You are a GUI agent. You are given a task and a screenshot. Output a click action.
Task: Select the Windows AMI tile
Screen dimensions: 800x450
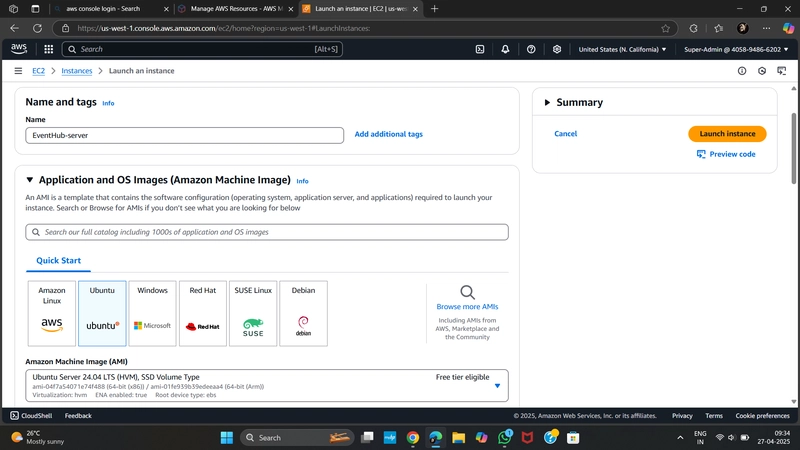tap(153, 313)
